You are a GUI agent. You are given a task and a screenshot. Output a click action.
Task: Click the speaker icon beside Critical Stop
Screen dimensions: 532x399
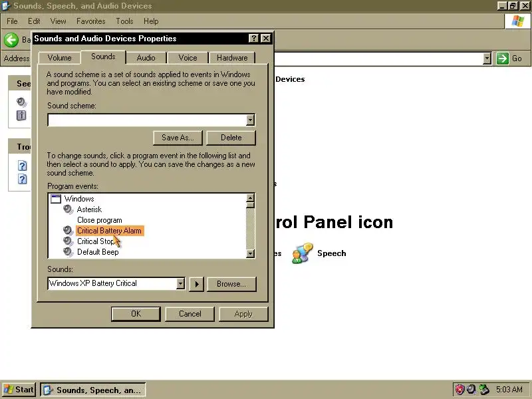click(68, 241)
